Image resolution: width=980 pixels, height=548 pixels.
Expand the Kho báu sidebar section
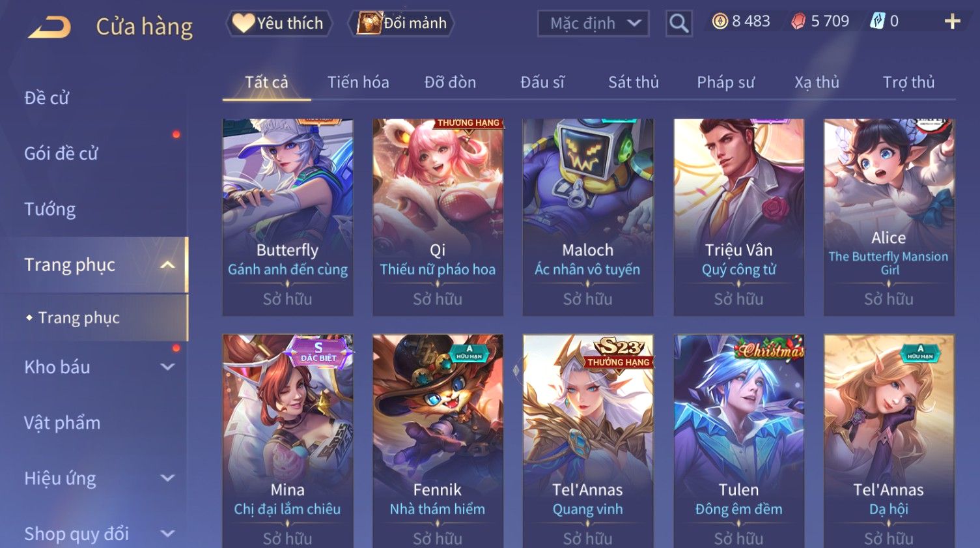[x=167, y=367]
